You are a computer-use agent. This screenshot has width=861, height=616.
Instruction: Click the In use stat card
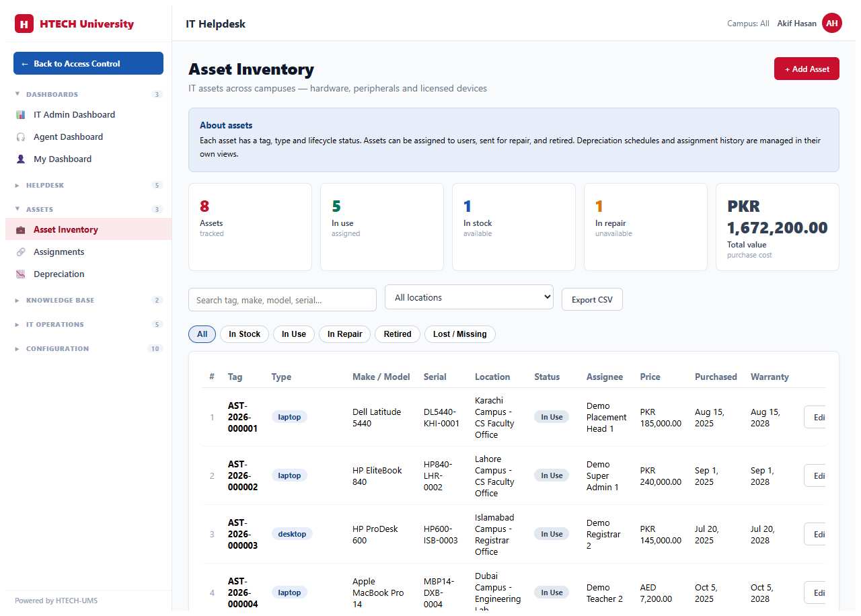point(382,227)
